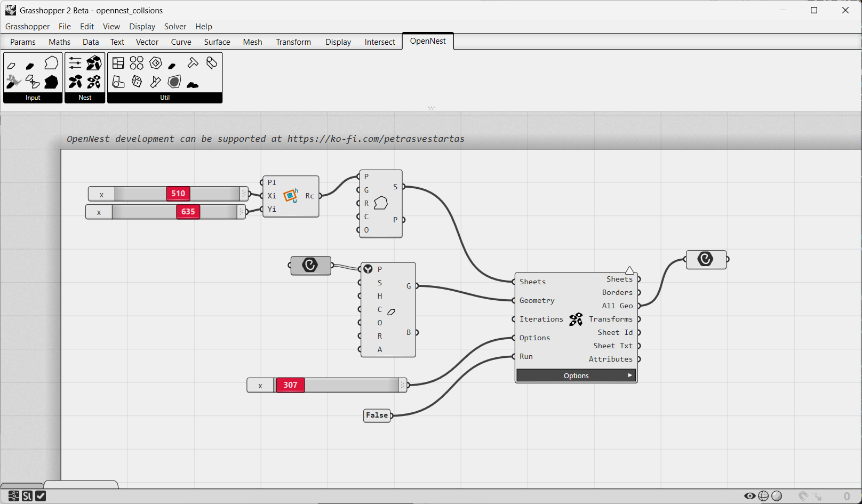Screen dimensions: 862x504
Task: Switch to the Intersect tab
Action: click(x=380, y=42)
